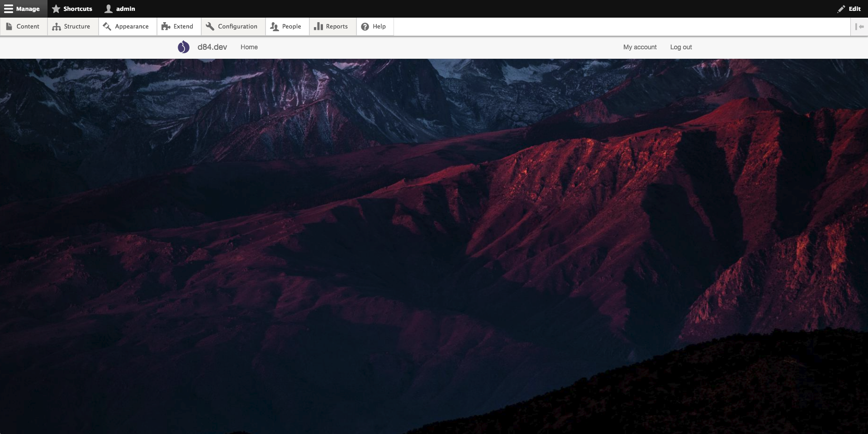Click the Extend puzzle piece icon
Image resolution: width=868 pixels, height=434 pixels.
click(x=166, y=27)
